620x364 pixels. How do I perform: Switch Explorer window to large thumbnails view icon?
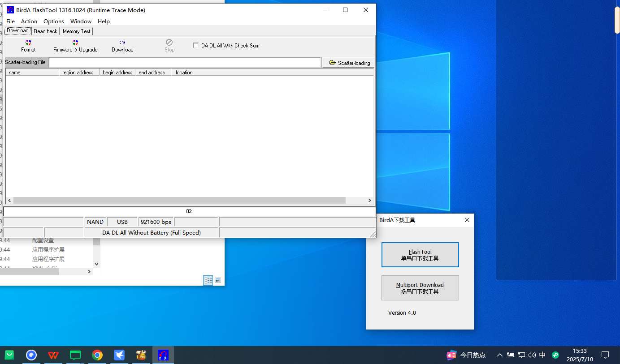pyautogui.click(x=218, y=280)
